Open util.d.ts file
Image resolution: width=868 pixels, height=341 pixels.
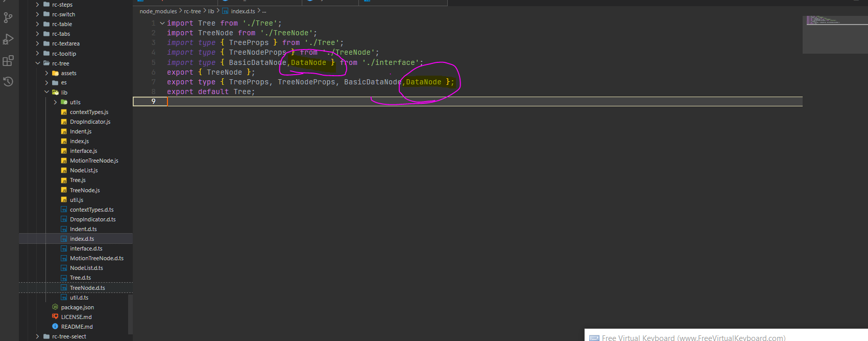79,298
